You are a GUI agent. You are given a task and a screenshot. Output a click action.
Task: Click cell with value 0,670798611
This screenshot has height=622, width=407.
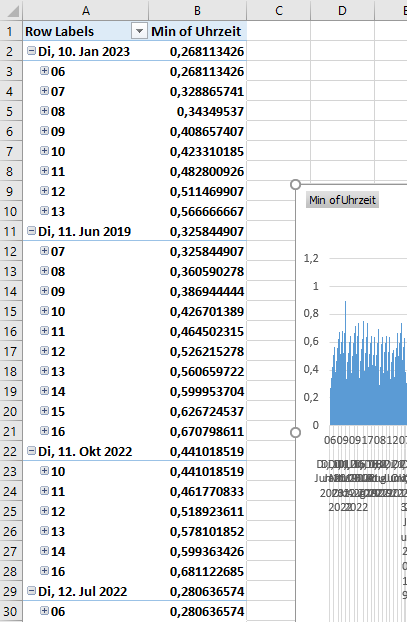tap(198, 431)
